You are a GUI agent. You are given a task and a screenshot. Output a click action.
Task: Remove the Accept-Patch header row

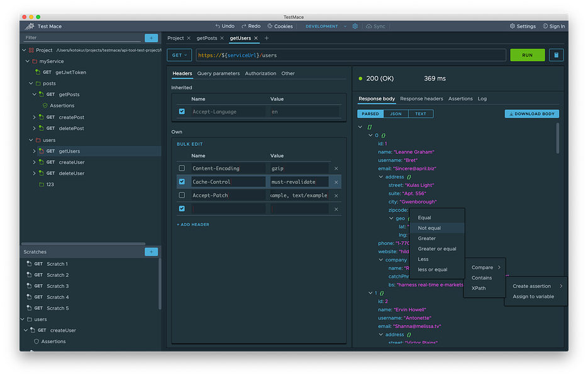click(336, 195)
